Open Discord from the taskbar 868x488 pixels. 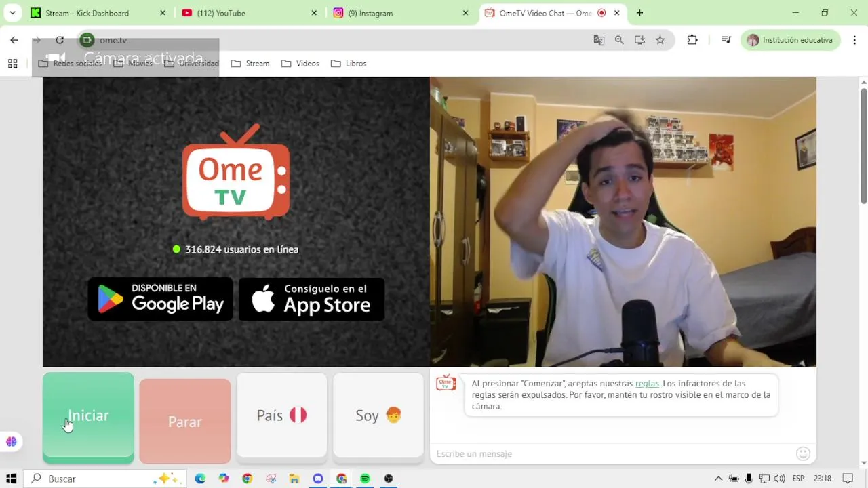tap(318, 479)
